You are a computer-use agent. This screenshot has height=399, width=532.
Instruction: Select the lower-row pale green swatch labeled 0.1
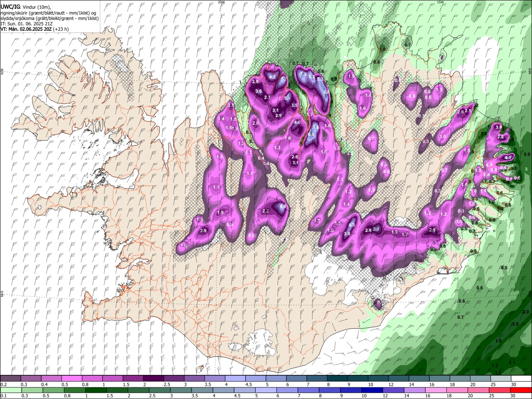coord(11,390)
